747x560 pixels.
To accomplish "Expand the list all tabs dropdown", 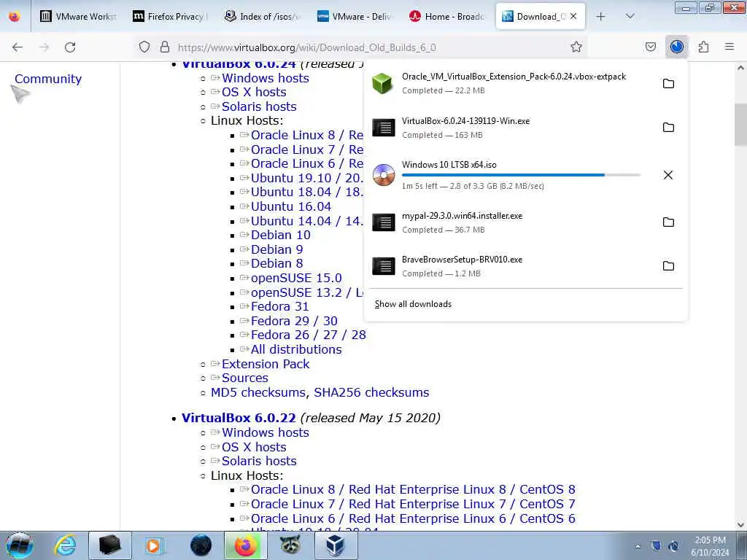I will point(630,16).
